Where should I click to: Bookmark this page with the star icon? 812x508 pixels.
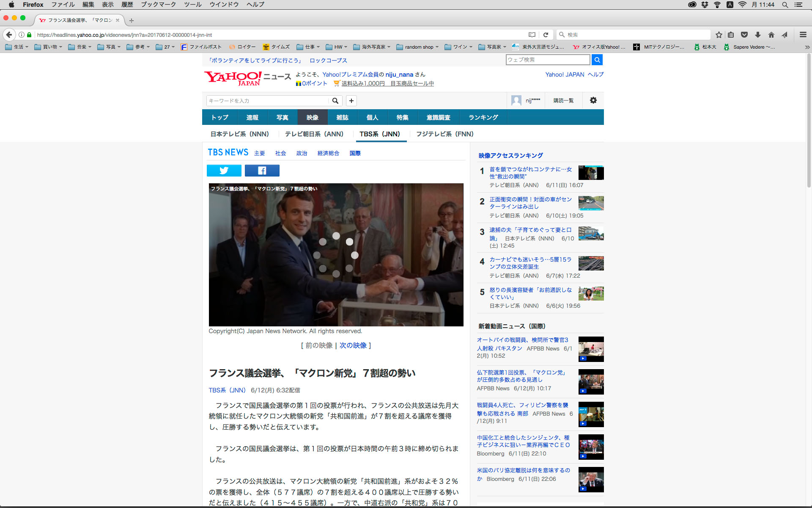(x=719, y=35)
